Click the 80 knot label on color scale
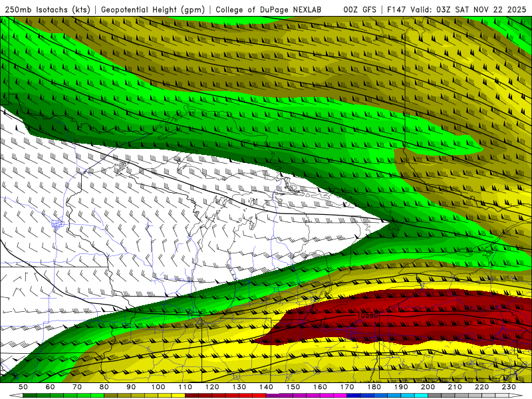Screen dimensions: 532x399 (104, 387)
